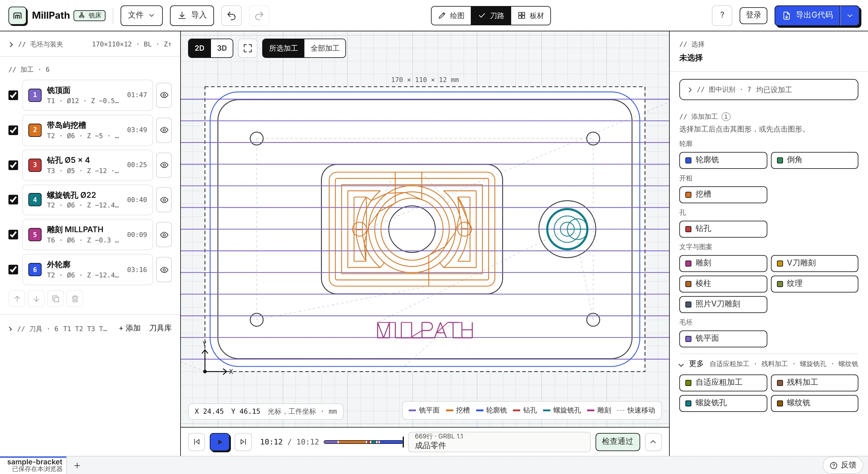Open the 文件 dropdown menu
This screenshot has width=868, height=474.
point(142,15)
